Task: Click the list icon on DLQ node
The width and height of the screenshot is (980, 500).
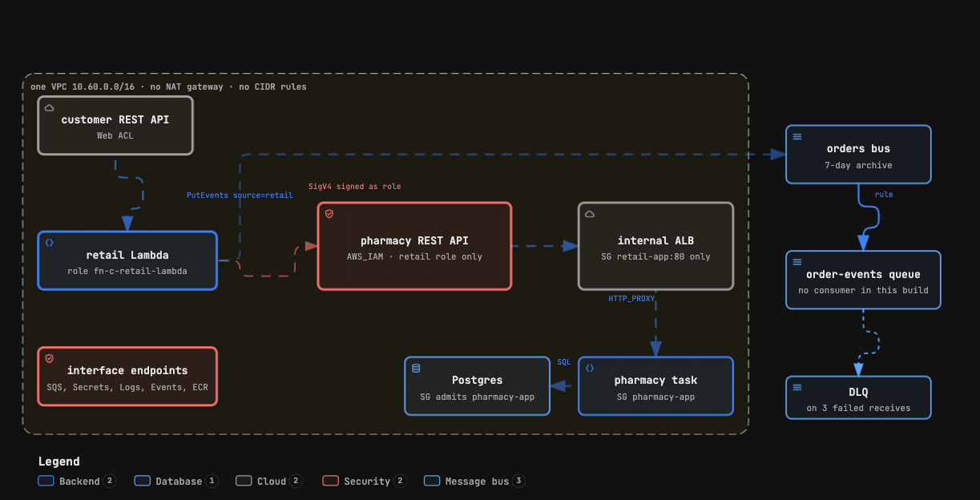Action: (x=797, y=387)
